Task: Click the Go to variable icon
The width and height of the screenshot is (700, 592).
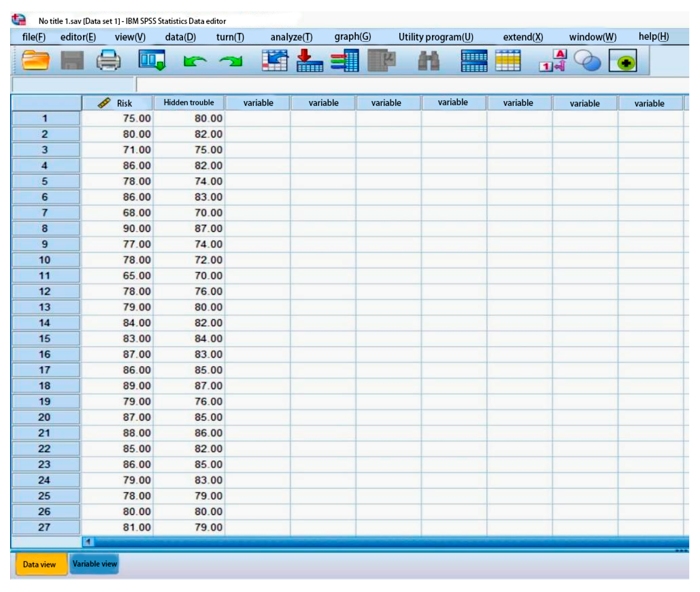Action: pyautogui.click(x=309, y=60)
